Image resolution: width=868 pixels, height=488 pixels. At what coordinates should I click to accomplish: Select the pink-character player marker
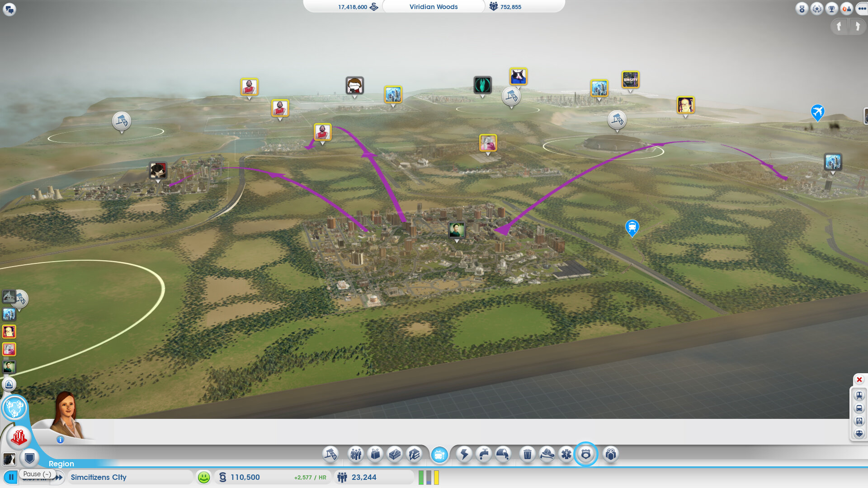tap(488, 143)
